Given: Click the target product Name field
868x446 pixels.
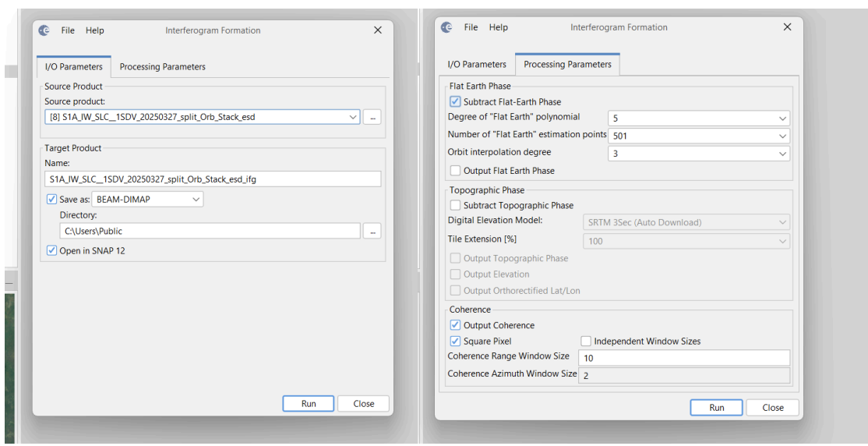Looking at the screenshot, I should click(213, 179).
